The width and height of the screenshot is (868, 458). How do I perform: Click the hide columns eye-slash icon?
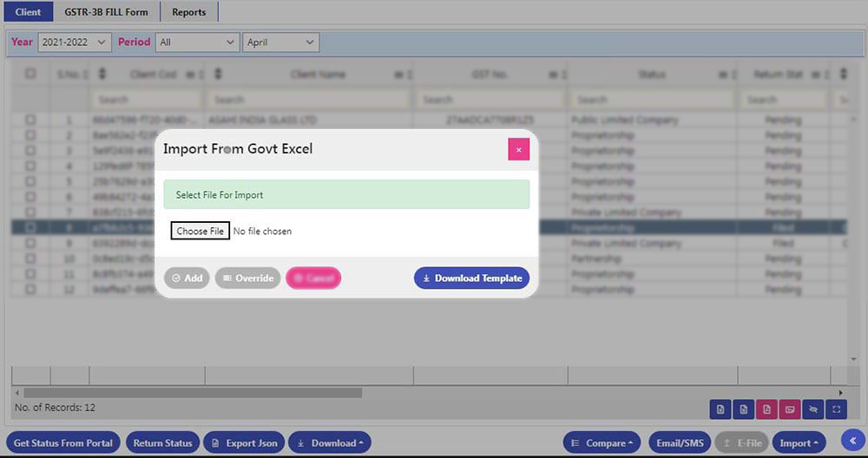pyautogui.click(x=813, y=409)
